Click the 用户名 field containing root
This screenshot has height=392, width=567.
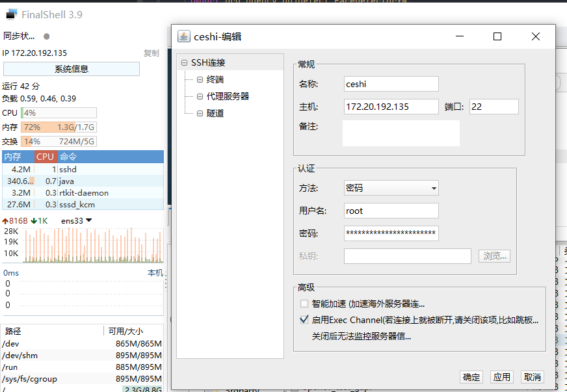(x=391, y=211)
